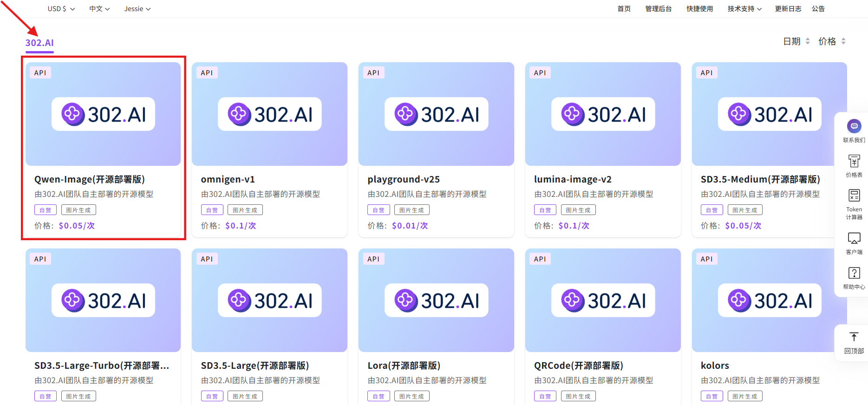Open the 价格表 price list icon
Screen dimensions: 868x405
point(854,161)
